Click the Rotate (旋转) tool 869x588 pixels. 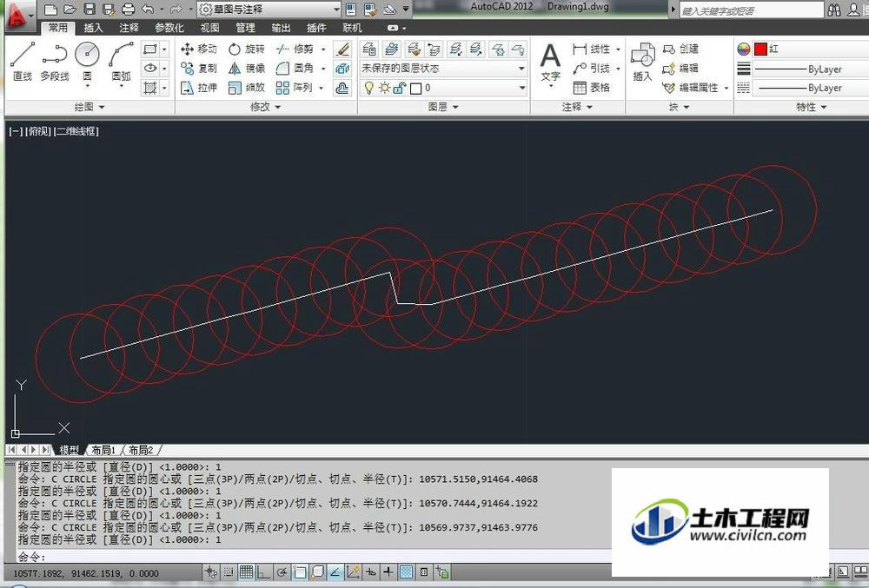coord(247,50)
